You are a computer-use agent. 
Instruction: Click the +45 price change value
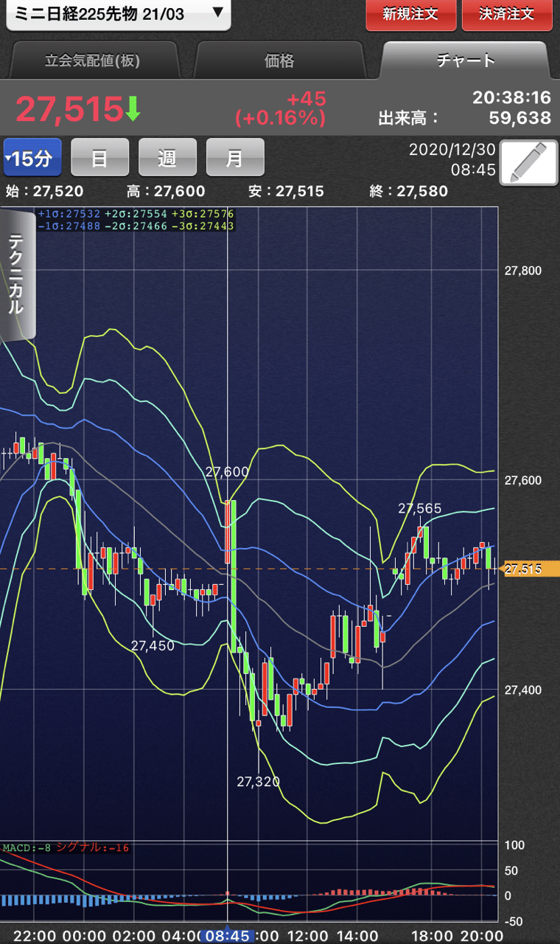point(307,99)
